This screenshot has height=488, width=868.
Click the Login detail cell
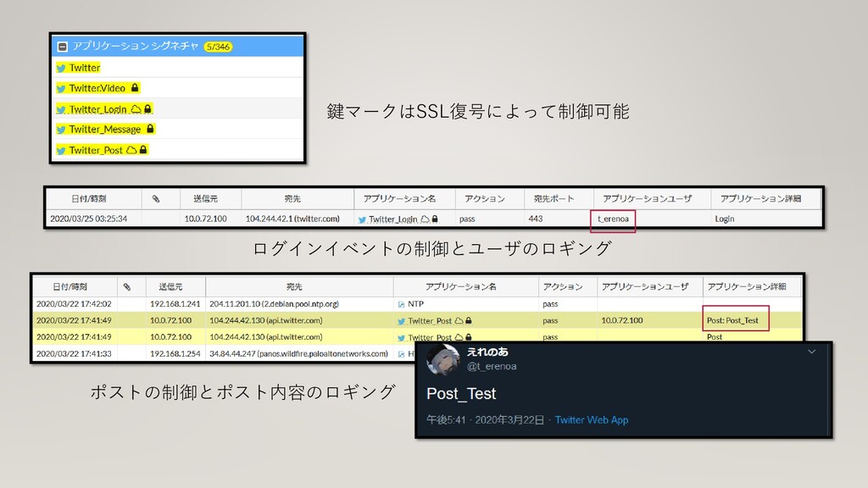point(724,219)
